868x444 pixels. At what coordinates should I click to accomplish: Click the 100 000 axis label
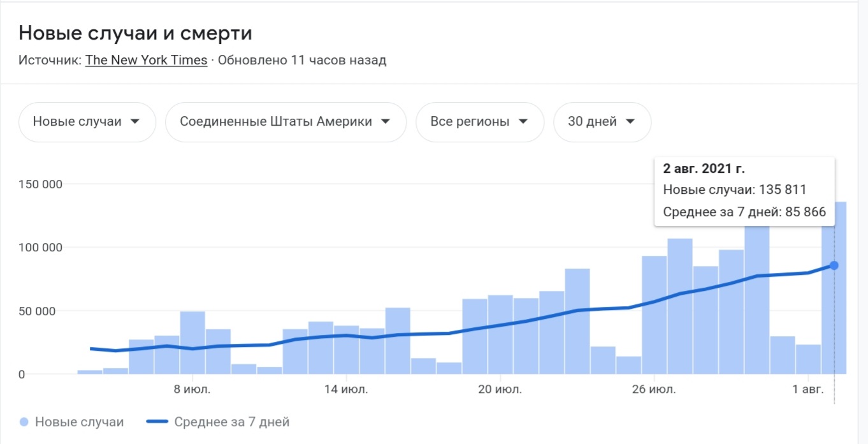[x=40, y=248]
